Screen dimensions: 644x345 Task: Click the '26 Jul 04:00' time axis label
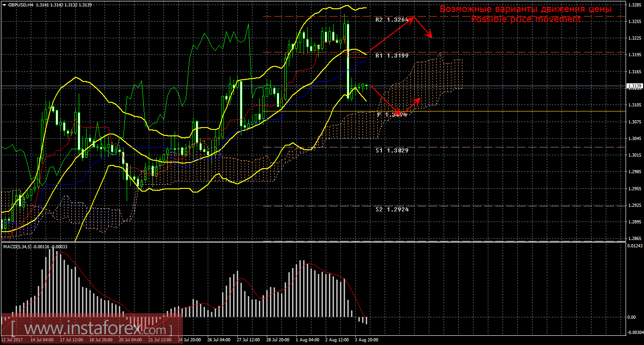(219, 340)
